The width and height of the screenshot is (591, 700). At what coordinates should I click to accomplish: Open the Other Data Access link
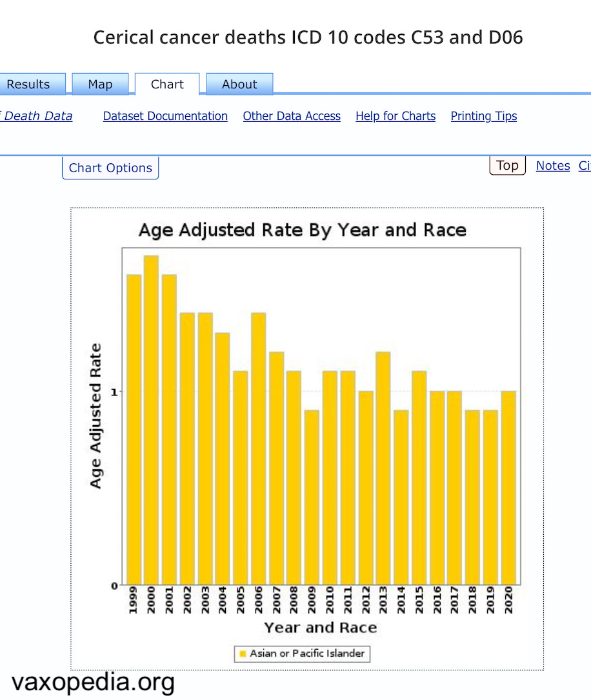tap(292, 116)
